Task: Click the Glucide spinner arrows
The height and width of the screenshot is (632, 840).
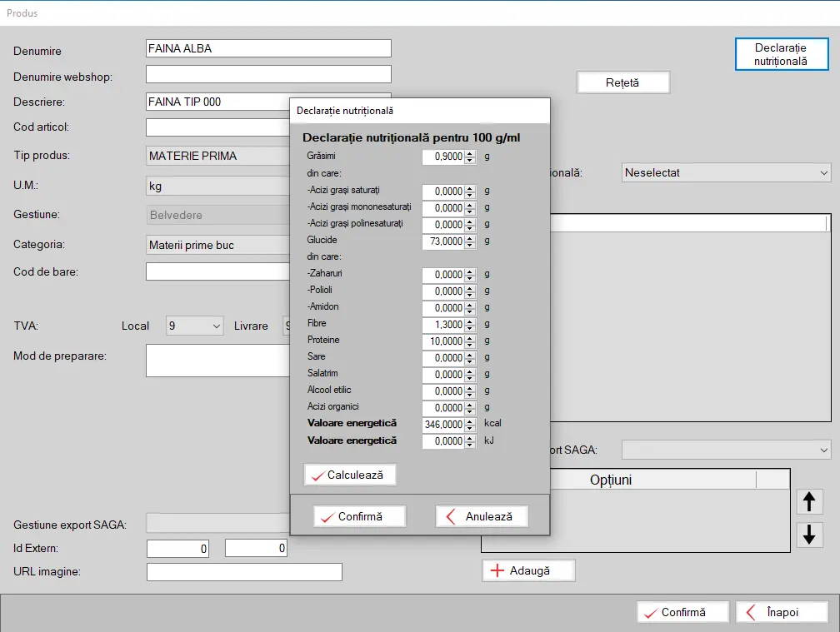Action: click(470, 241)
